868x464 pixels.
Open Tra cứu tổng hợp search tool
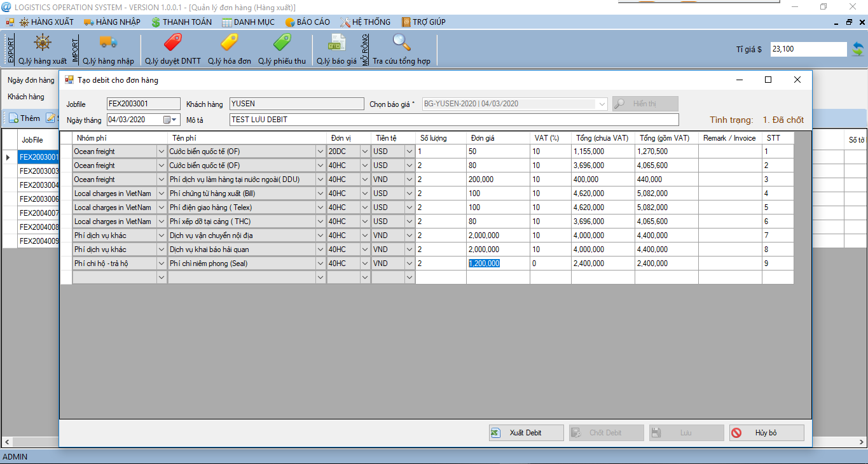pyautogui.click(x=401, y=48)
